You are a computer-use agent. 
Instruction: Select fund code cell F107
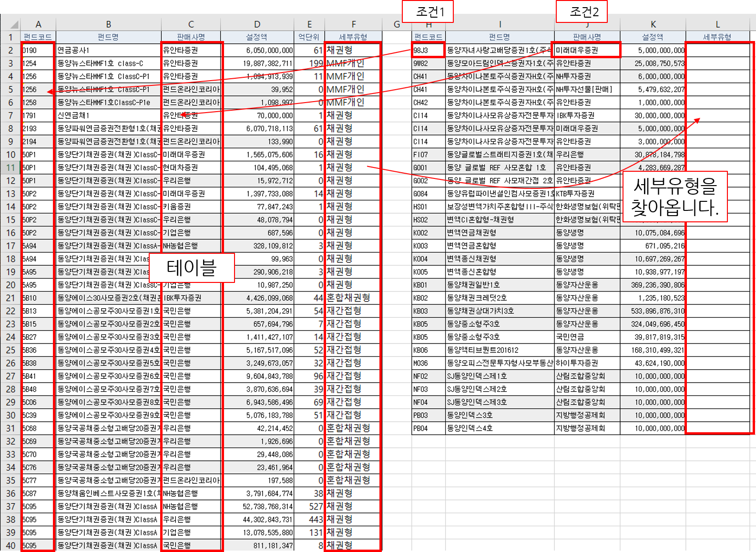point(429,155)
